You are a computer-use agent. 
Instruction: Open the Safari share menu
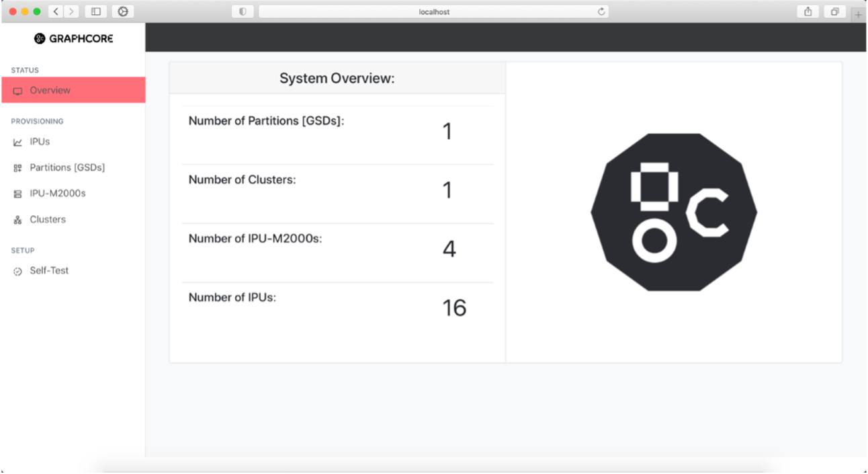coord(808,11)
